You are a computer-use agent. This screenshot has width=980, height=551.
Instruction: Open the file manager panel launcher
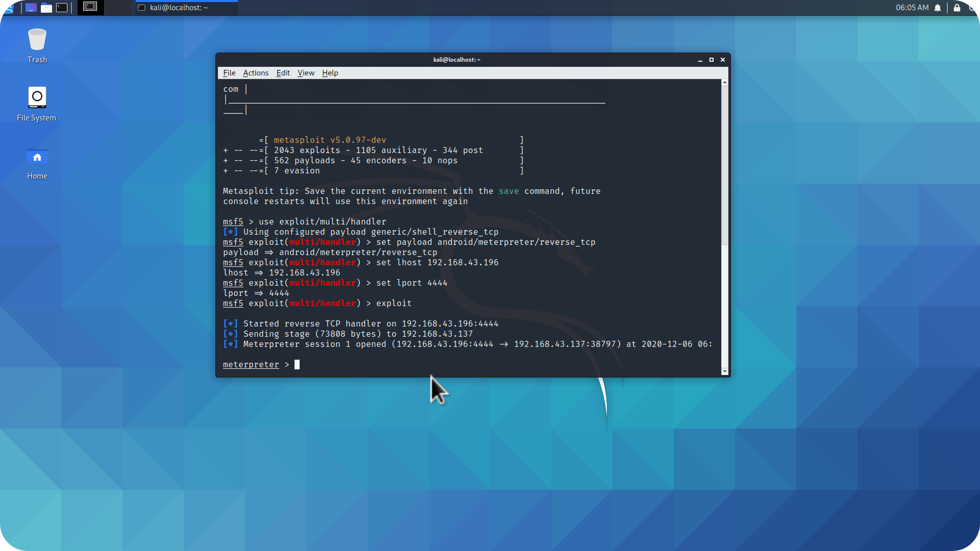(x=46, y=8)
